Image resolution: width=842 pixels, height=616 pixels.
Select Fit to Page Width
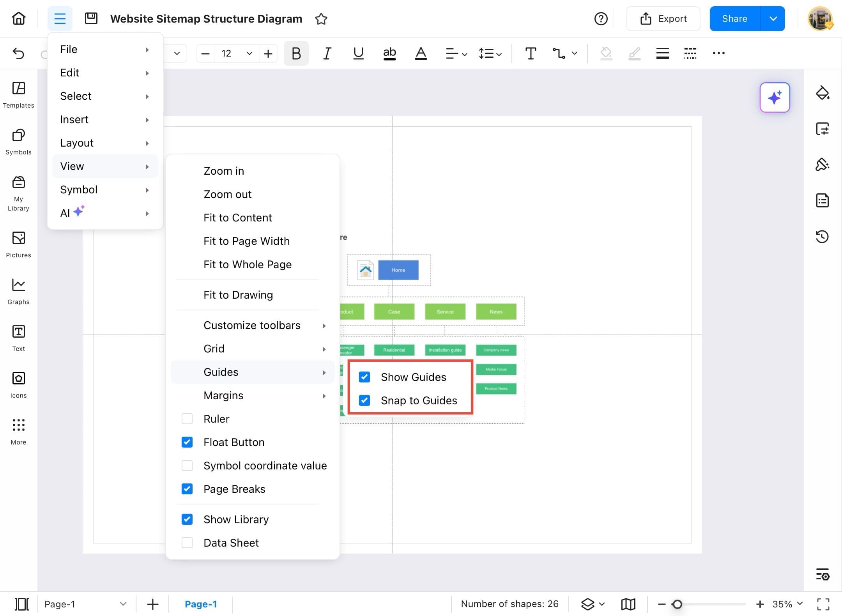point(246,241)
